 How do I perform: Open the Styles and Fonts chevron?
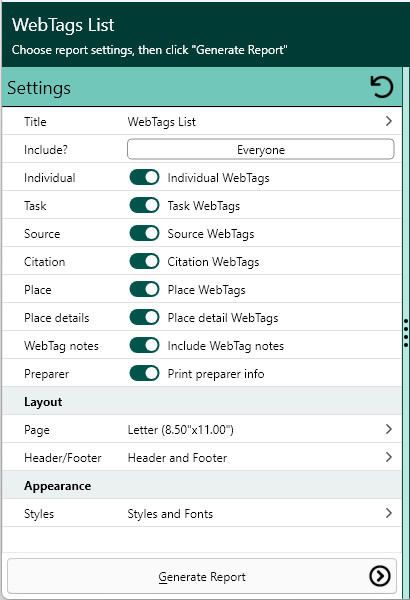point(389,513)
